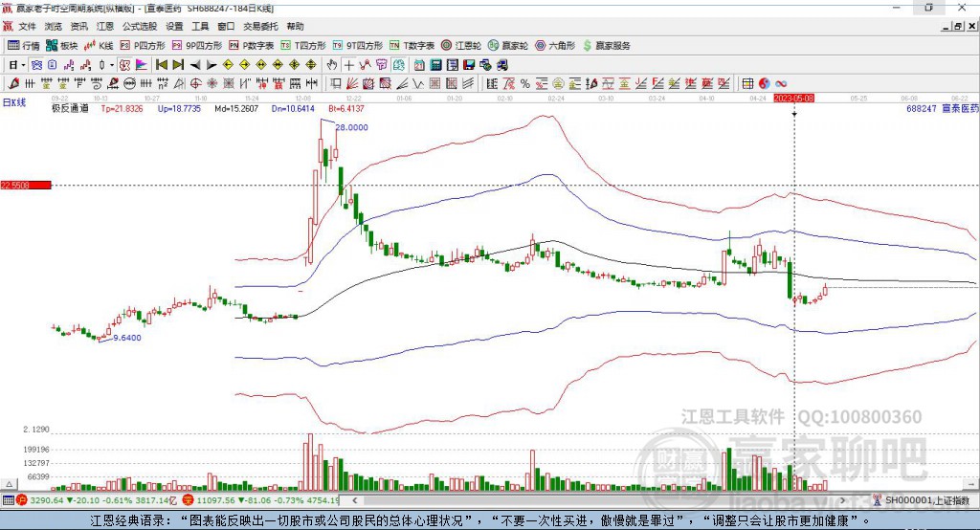Step chart left with the black left arrow
Image resolution: width=980 pixels, height=530 pixels.
click(x=195, y=64)
